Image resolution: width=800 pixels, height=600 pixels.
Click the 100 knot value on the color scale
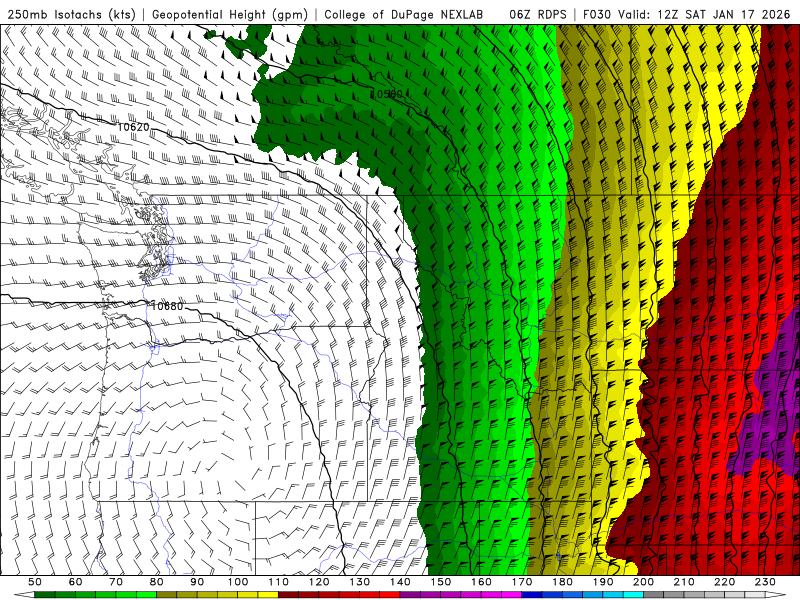(238, 582)
